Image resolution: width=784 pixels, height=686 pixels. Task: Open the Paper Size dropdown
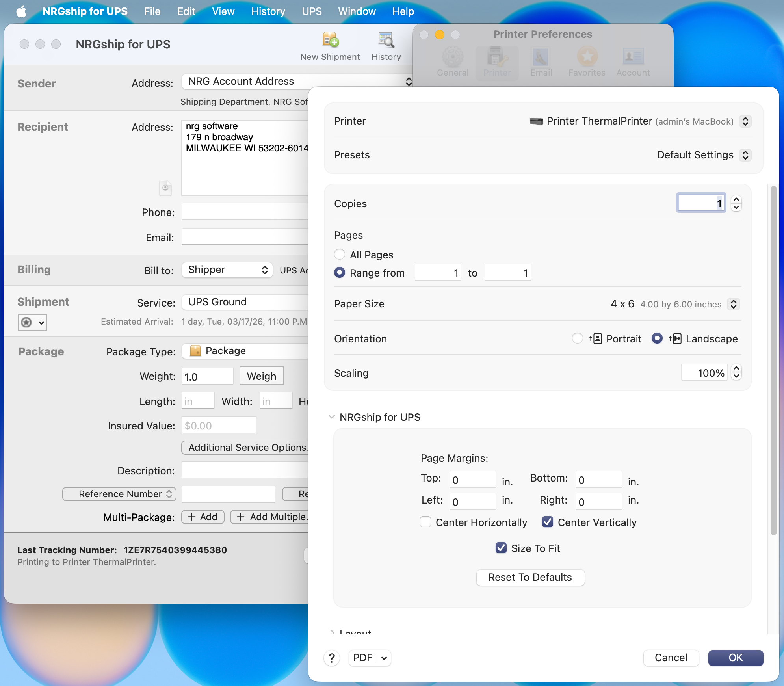coord(733,304)
